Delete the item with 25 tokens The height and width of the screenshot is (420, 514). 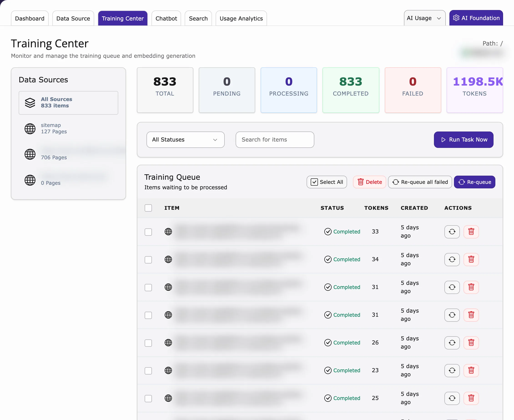click(x=471, y=398)
